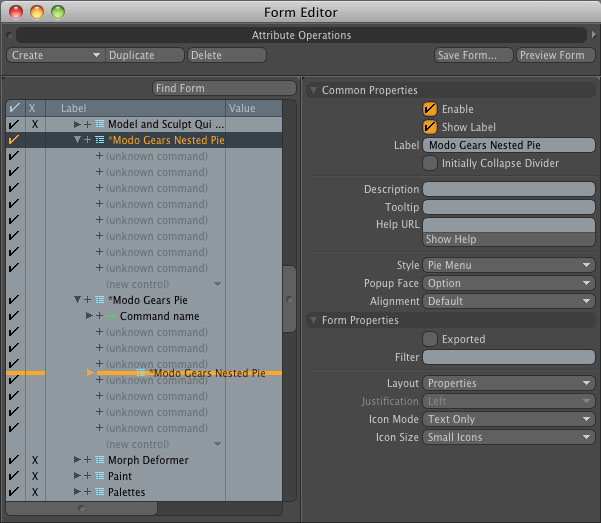Open the Popup Face dropdown
Image resolution: width=601 pixels, height=523 pixels.
pos(509,283)
